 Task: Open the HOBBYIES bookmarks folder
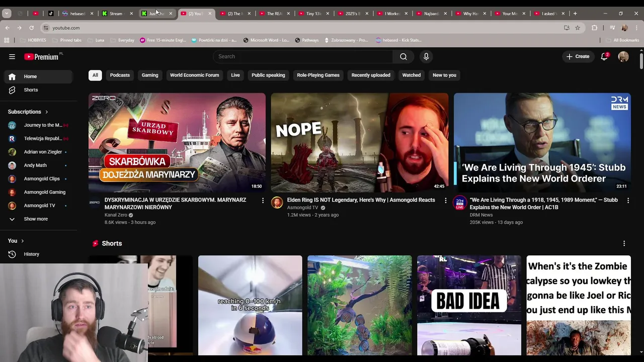click(x=33, y=40)
